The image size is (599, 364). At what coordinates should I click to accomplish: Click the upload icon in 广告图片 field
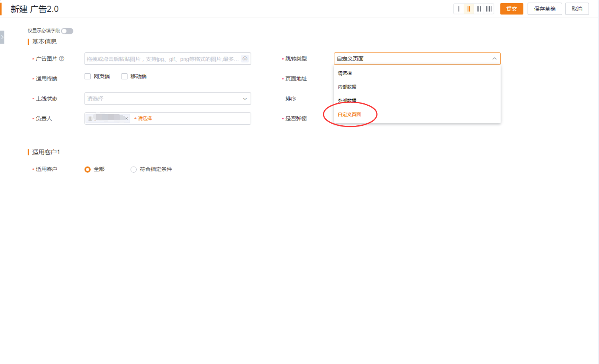(245, 58)
